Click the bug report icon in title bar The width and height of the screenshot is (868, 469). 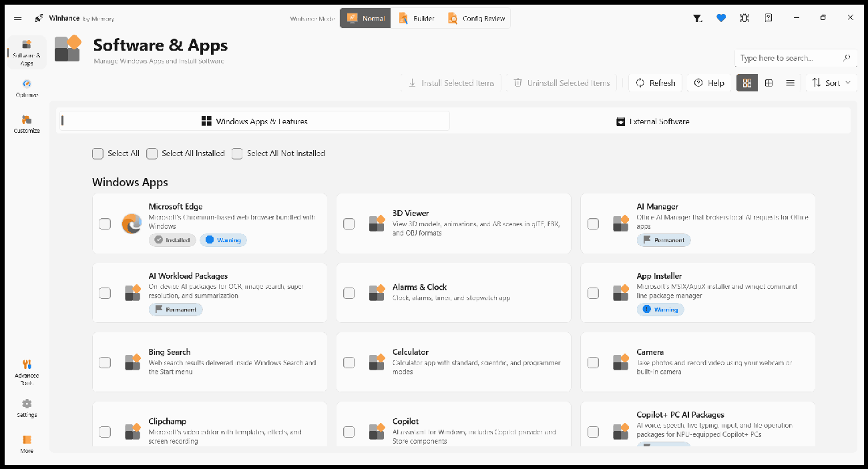point(744,18)
